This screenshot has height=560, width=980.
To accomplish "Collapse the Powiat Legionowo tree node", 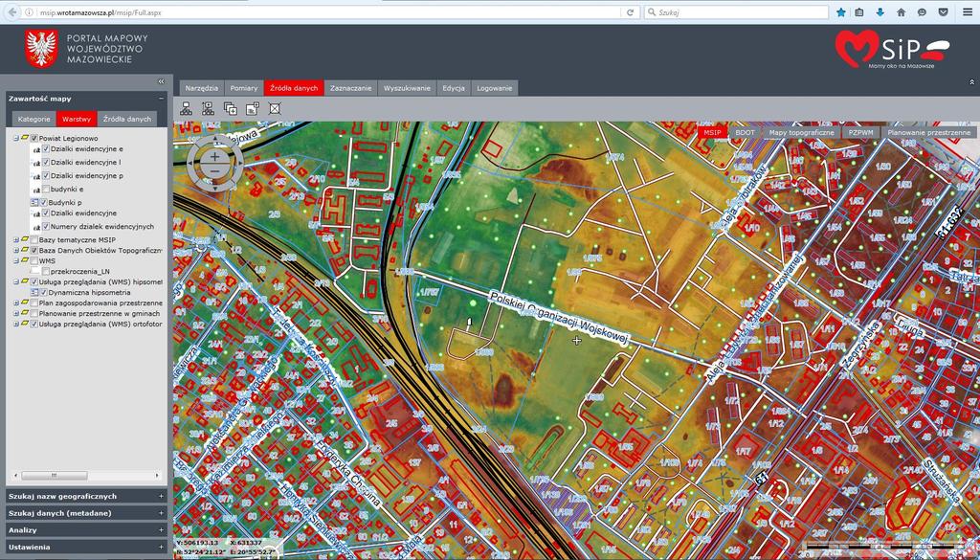I will coord(16,138).
